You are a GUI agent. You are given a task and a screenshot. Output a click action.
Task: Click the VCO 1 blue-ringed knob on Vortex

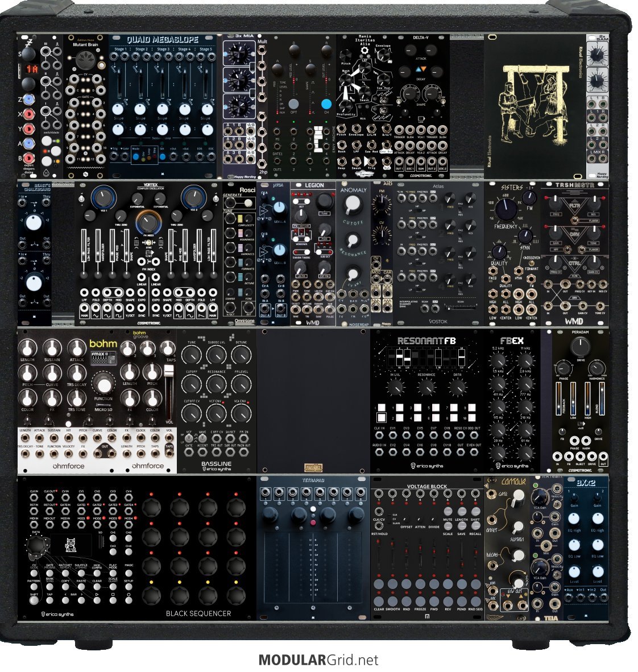103,198
